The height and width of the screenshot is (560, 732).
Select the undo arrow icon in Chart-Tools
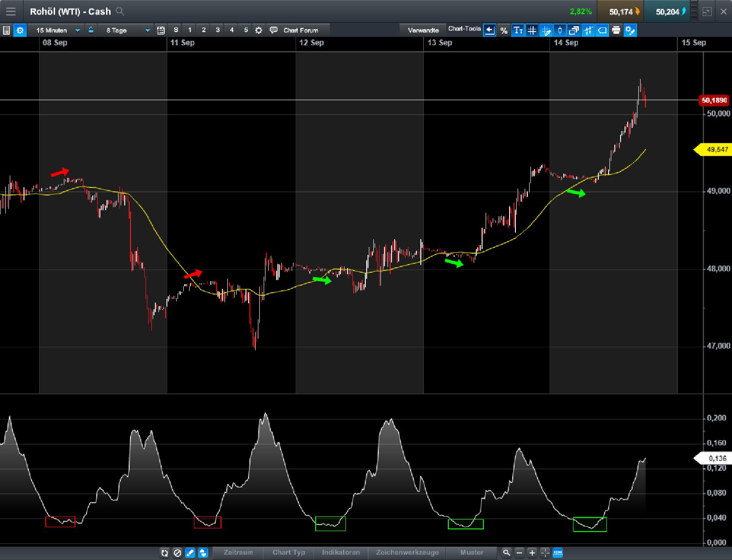click(x=490, y=30)
